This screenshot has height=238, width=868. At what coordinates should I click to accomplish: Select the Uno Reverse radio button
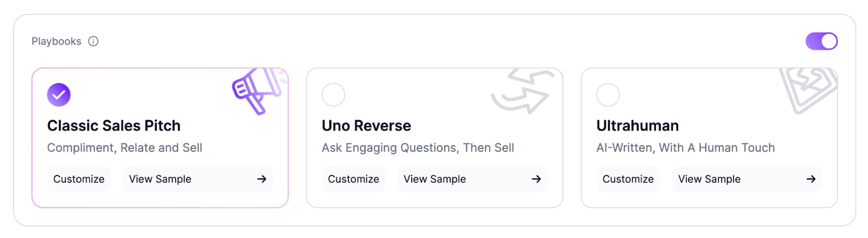click(x=333, y=95)
